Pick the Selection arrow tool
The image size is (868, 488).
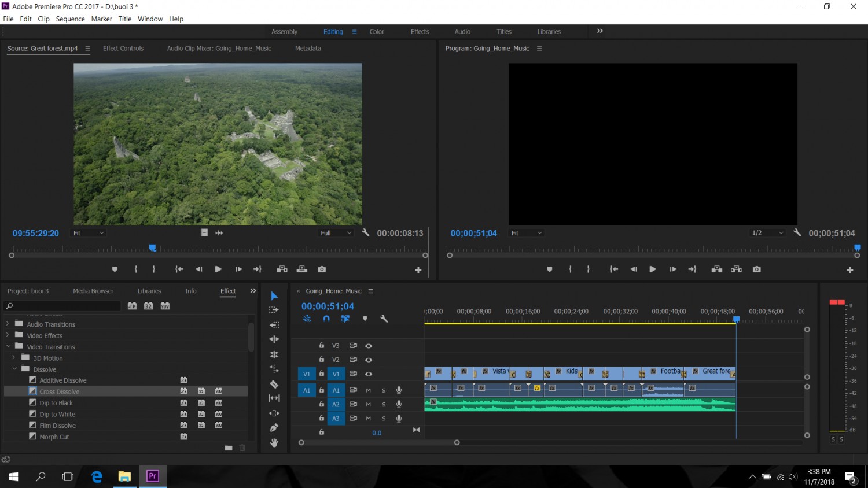274,296
